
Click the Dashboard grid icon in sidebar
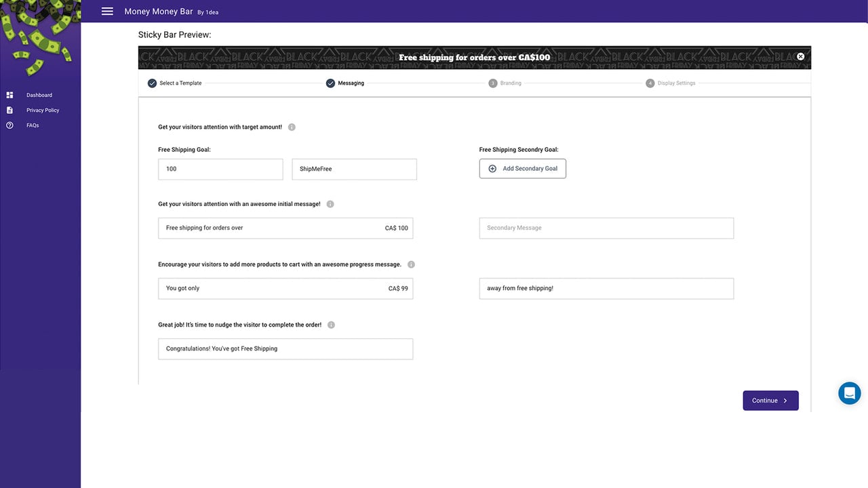[9, 95]
